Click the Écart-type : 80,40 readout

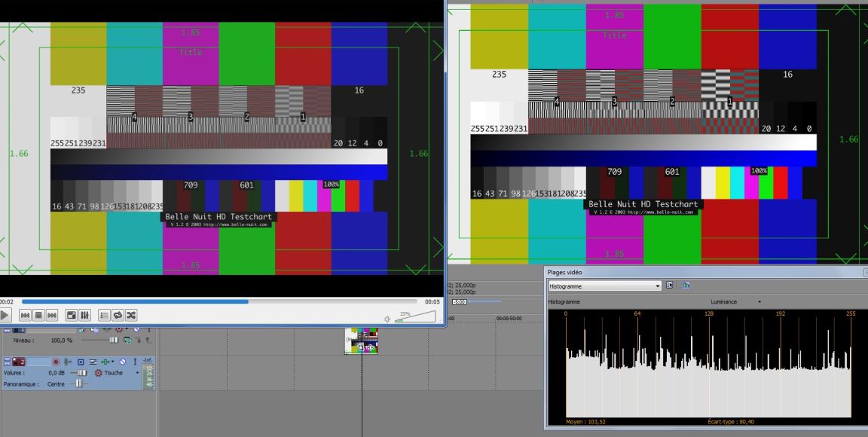[x=731, y=422]
